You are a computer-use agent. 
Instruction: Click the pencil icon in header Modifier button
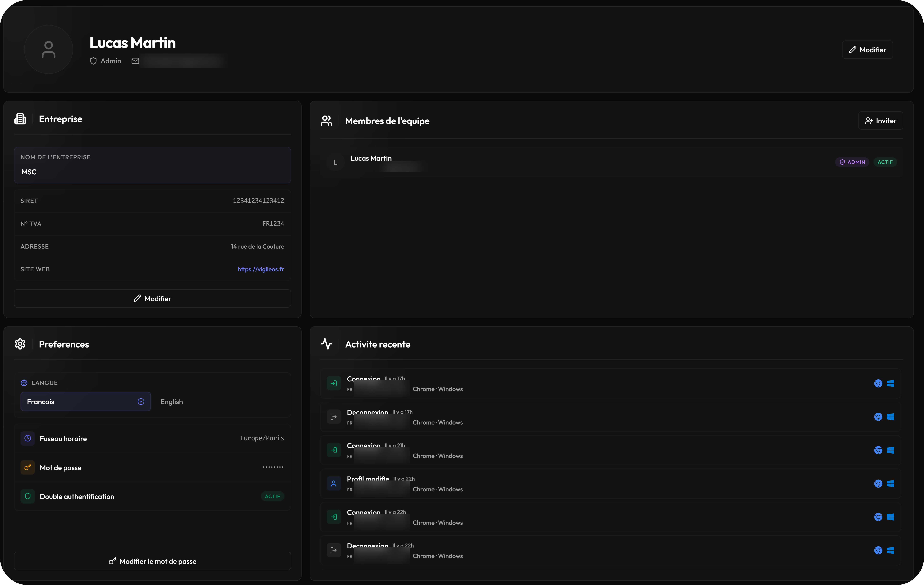(853, 50)
